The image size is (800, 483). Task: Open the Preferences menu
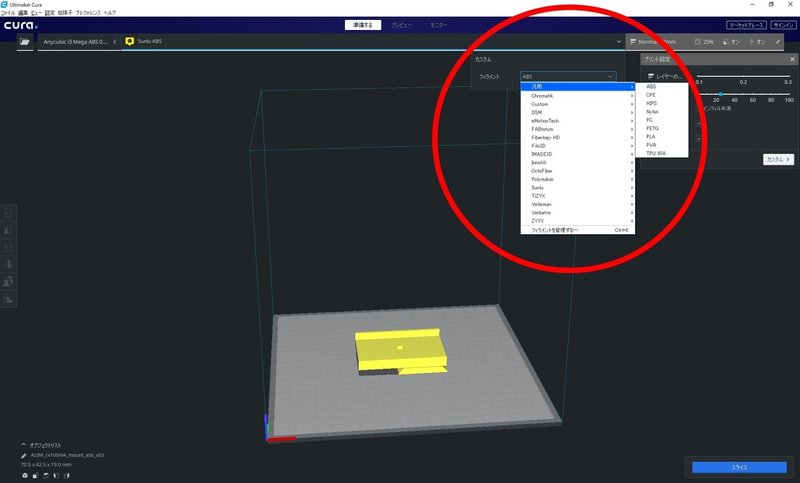point(88,13)
